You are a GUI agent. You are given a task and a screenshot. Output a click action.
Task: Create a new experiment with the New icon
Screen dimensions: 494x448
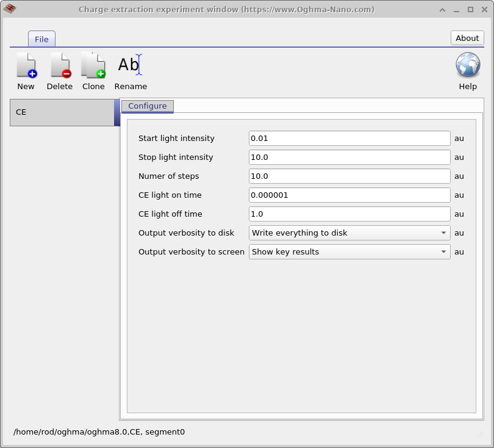tap(26, 70)
